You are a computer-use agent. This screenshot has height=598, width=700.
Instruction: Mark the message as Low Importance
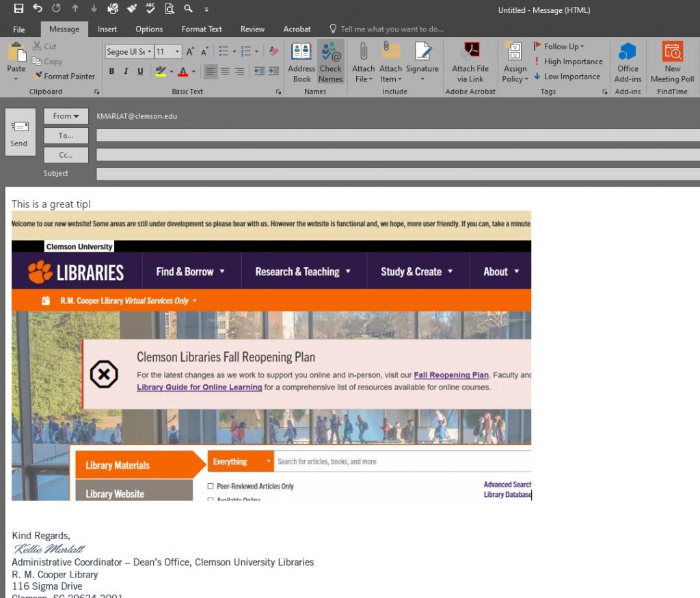(567, 77)
